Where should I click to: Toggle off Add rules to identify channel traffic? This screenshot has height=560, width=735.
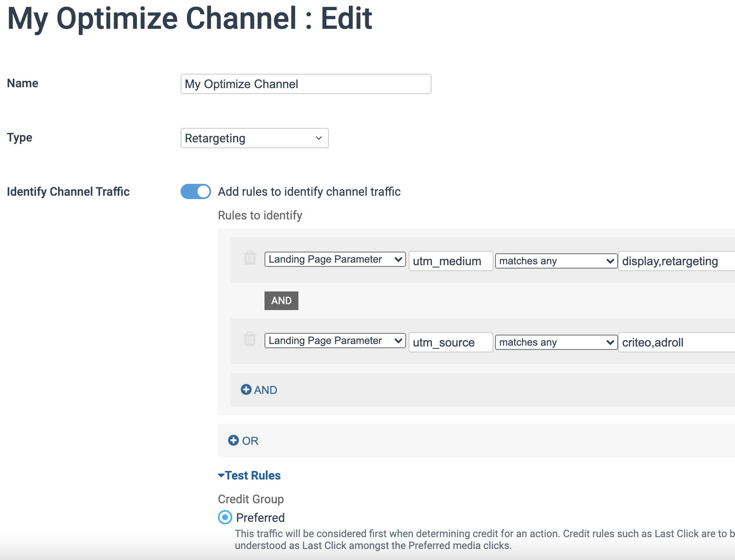coord(196,191)
